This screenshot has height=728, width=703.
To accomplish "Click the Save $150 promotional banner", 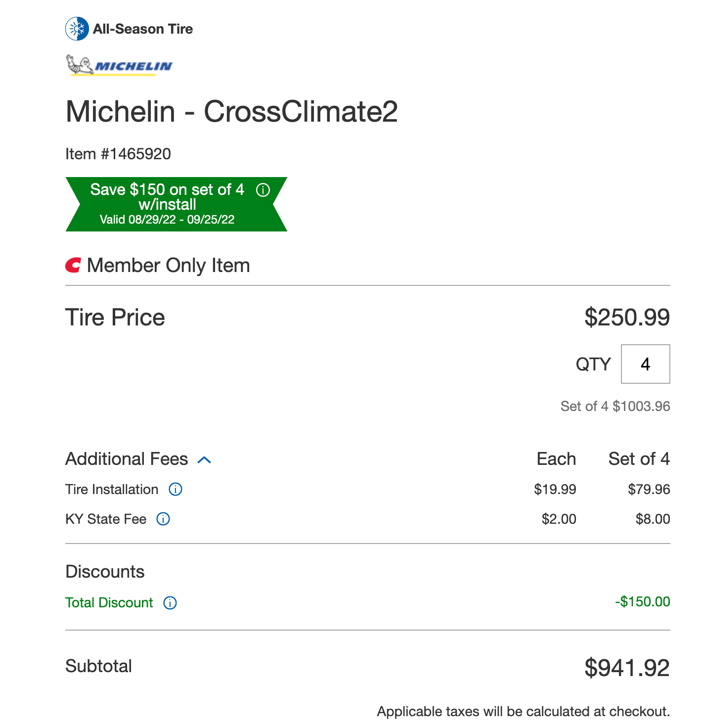I will 176,204.
